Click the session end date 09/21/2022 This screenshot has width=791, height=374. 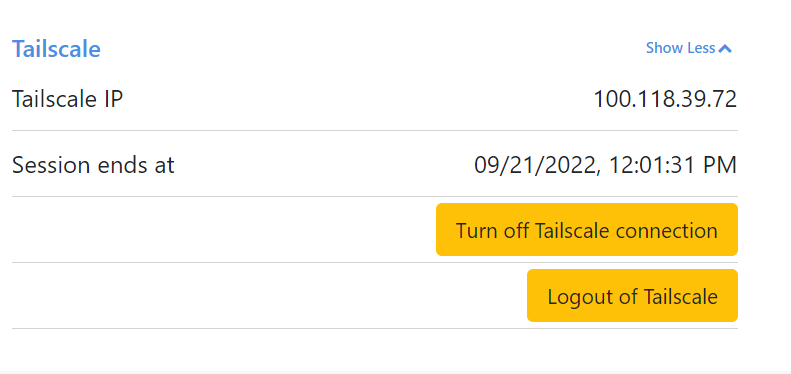[535, 166]
